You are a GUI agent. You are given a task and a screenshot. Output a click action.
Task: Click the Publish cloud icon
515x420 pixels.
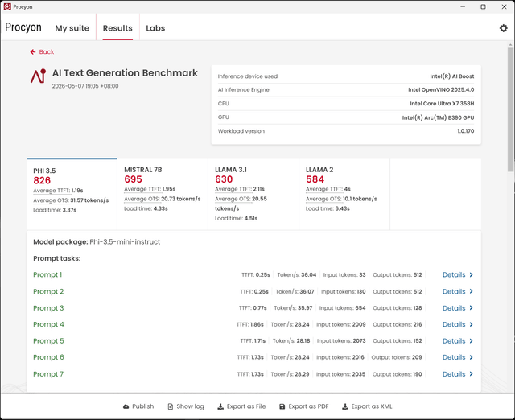[x=126, y=406]
